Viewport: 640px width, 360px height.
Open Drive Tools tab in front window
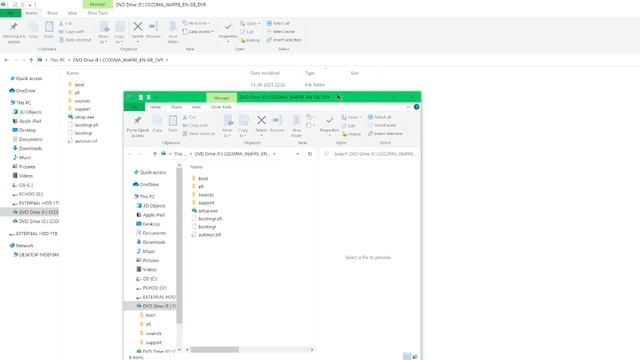[221, 107]
